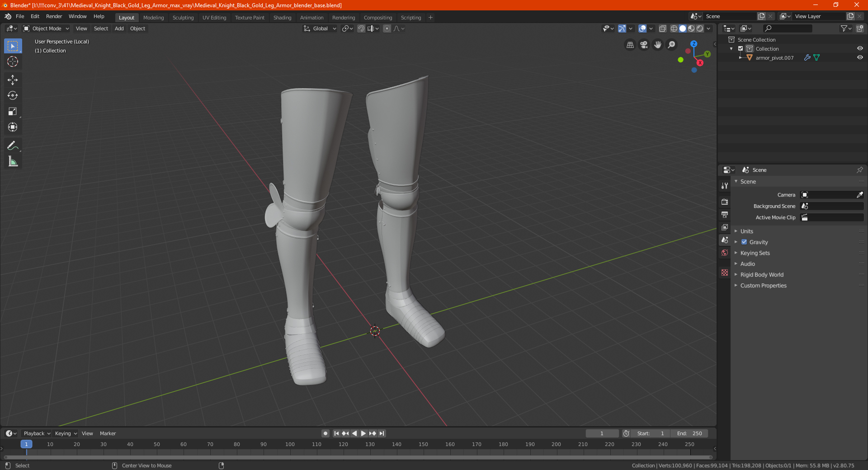Screen dimensions: 868x470
Task: Click the current frame number field
Action: point(602,433)
